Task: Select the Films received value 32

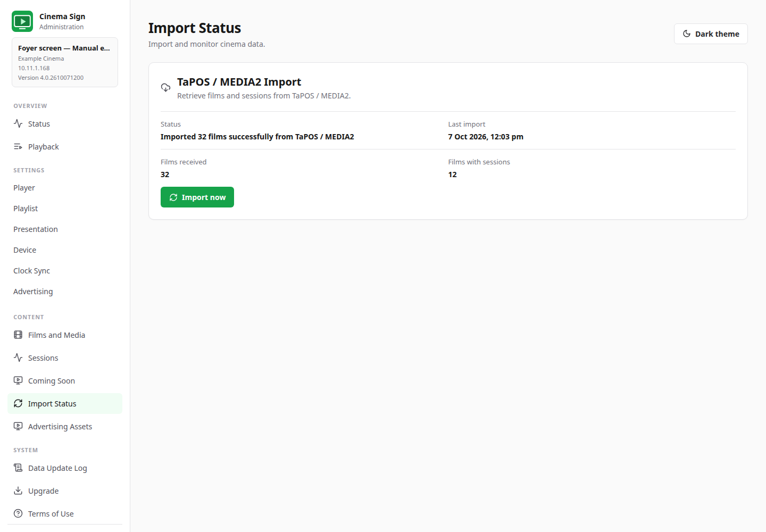Action: [165, 174]
